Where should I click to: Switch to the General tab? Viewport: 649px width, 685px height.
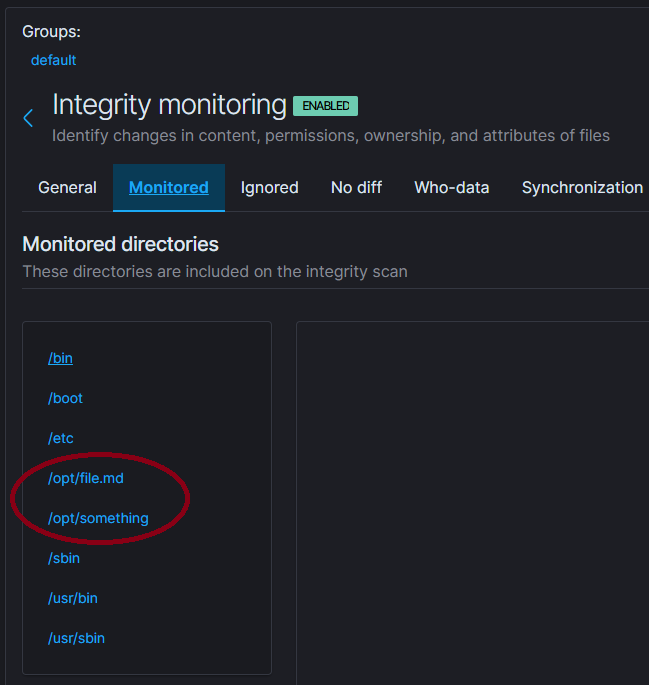(67, 187)
